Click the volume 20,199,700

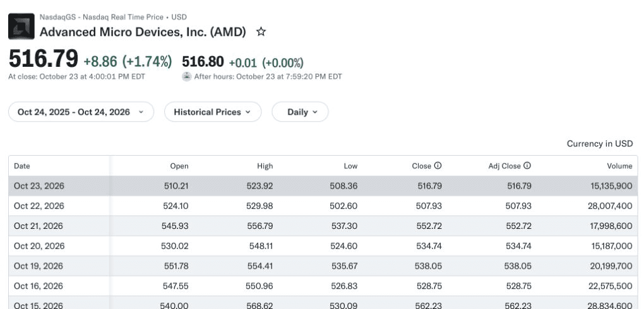pos(611,266)
